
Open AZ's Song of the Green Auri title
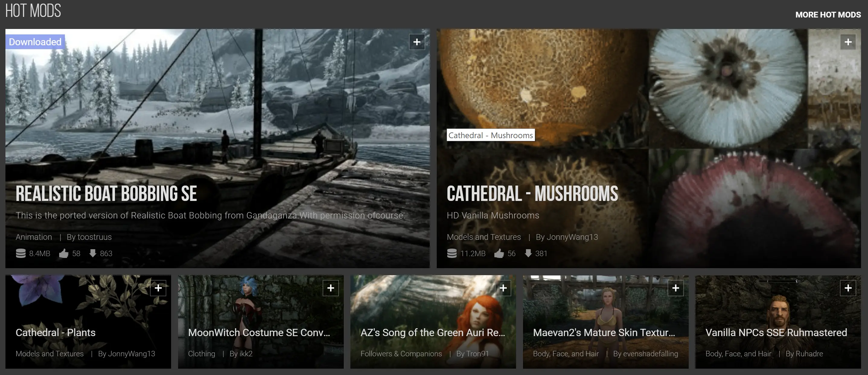pyautogui.click(x=433, y=332)
